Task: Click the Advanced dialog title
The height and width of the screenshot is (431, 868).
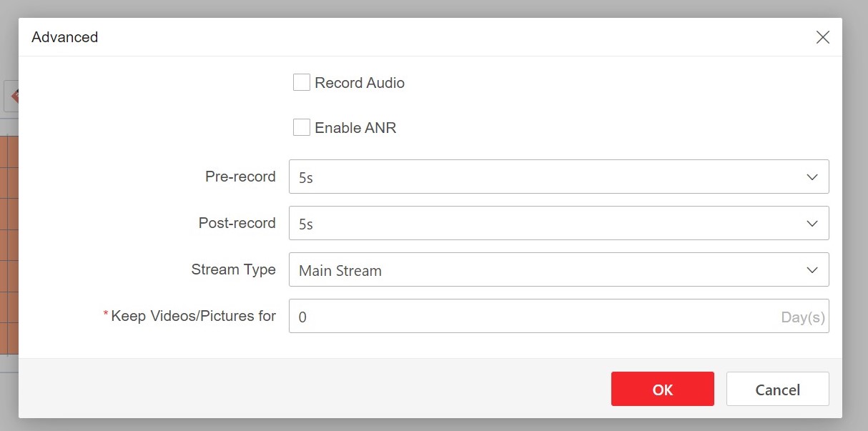Action: 64,37
